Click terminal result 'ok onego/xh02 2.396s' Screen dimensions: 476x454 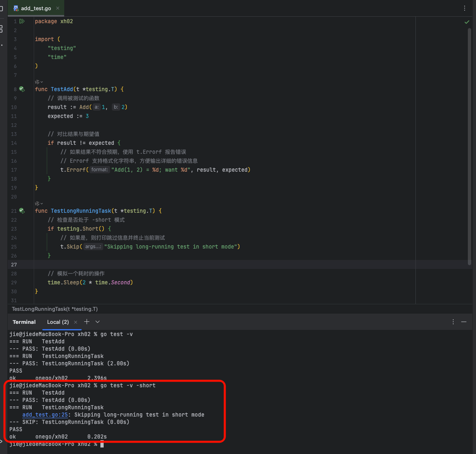(58, 378)
